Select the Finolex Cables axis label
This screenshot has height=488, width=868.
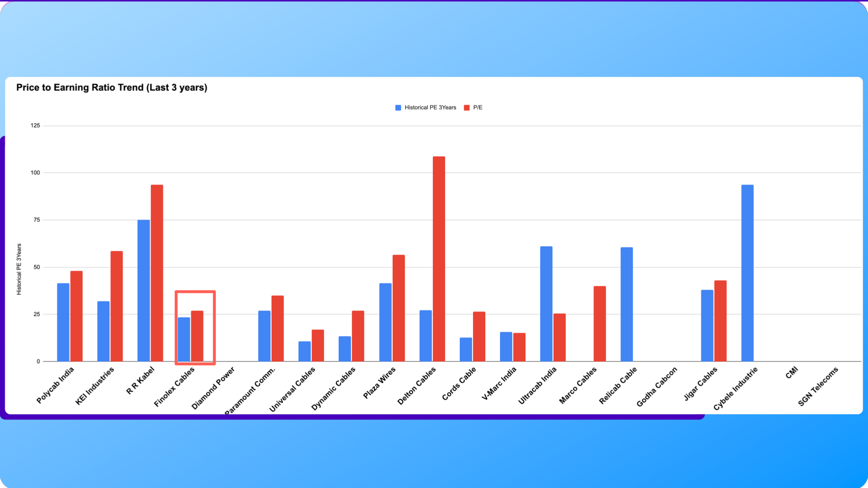174,387
